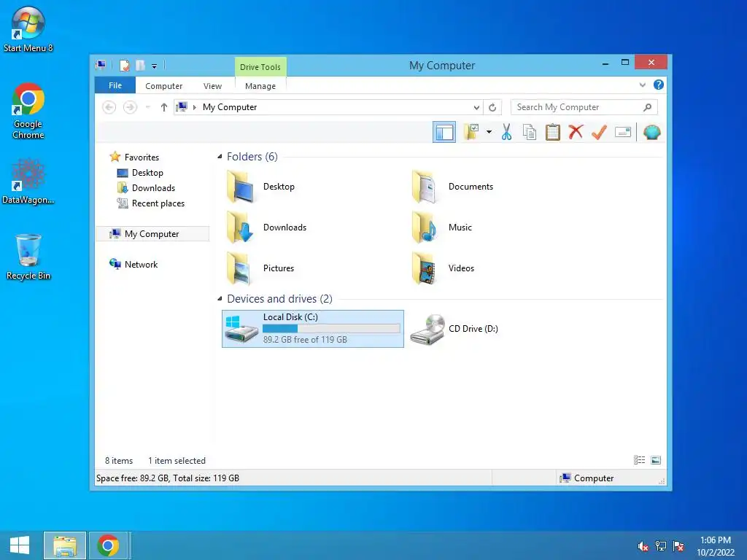Open the Start Menu 8 desktop shortcut
747x560 pixels.
[x=28, y=29]
